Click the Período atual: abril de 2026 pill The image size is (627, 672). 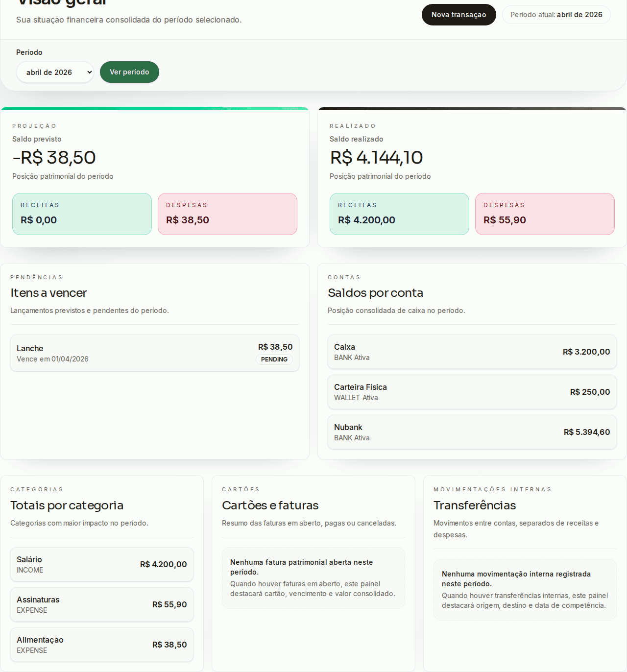556,14
